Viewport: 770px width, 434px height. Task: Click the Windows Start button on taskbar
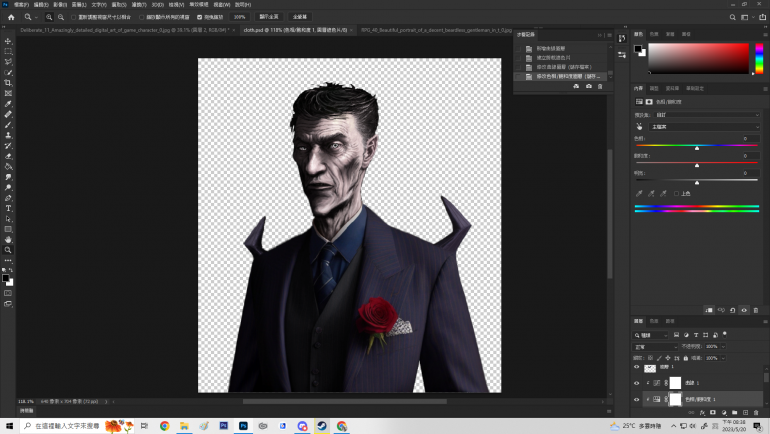[x=9, y=425]
